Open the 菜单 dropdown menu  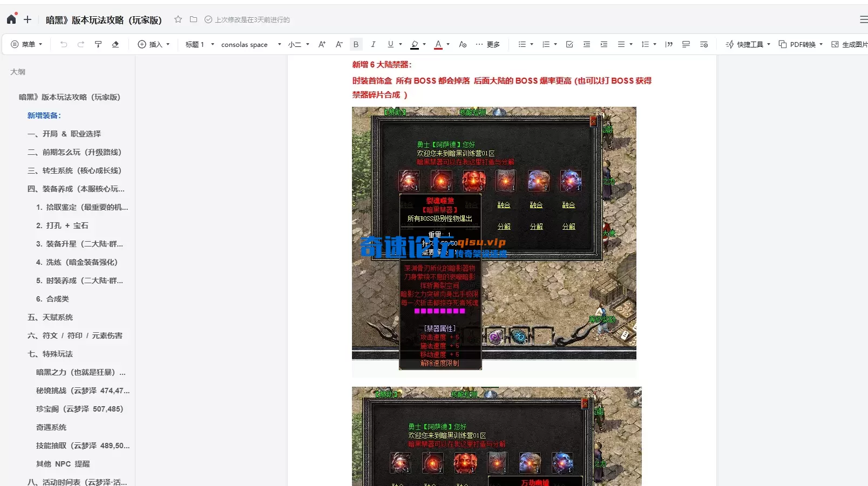point(26,44)
